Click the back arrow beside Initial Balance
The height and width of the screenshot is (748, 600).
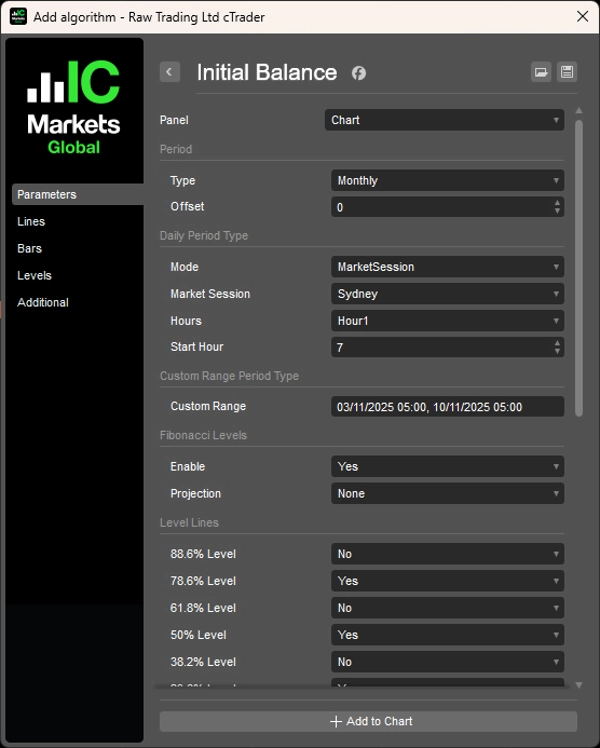coord(170,72)
